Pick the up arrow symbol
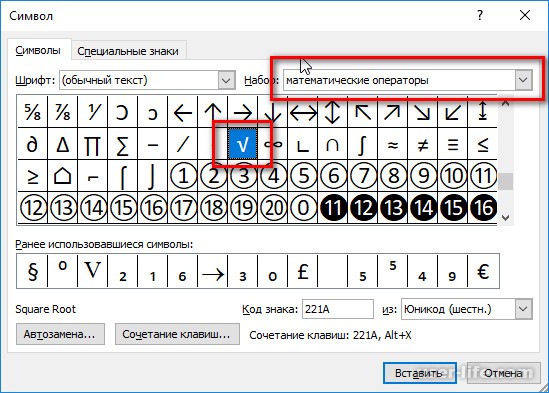The height and width of the screenshot is (393, 549). (x=213, y=112)
